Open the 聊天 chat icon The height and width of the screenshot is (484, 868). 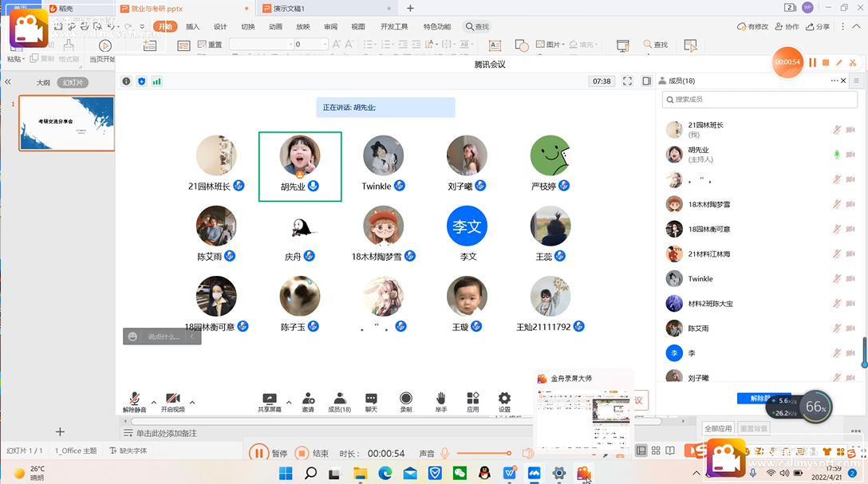[371, 399]
